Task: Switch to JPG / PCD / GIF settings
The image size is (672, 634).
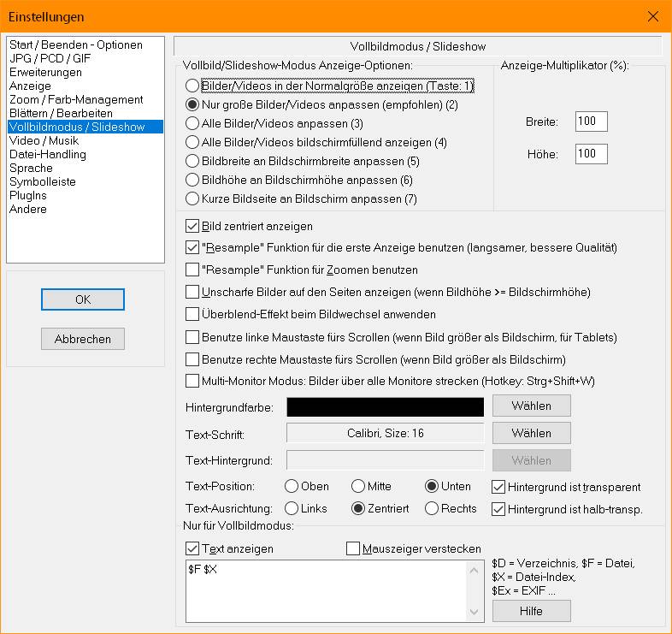Action: click(50, 58)
